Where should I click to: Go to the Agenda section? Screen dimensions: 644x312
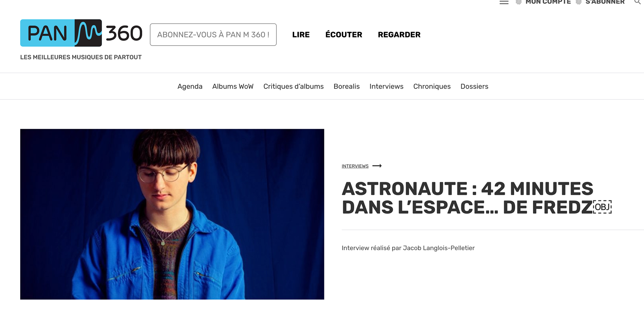click(x=190, y=87)
